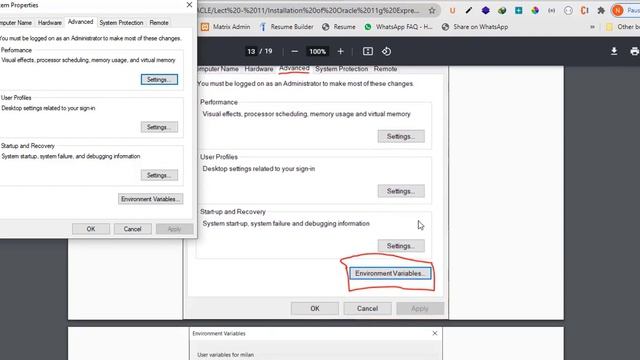Screen dimensions: 640x360
Task: Open the Resume bookmark
Action: click(x=339, y=27)
